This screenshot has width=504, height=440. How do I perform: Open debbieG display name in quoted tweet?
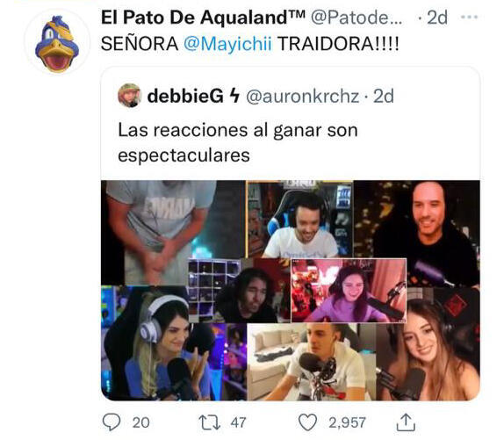[x=185, y=96]
